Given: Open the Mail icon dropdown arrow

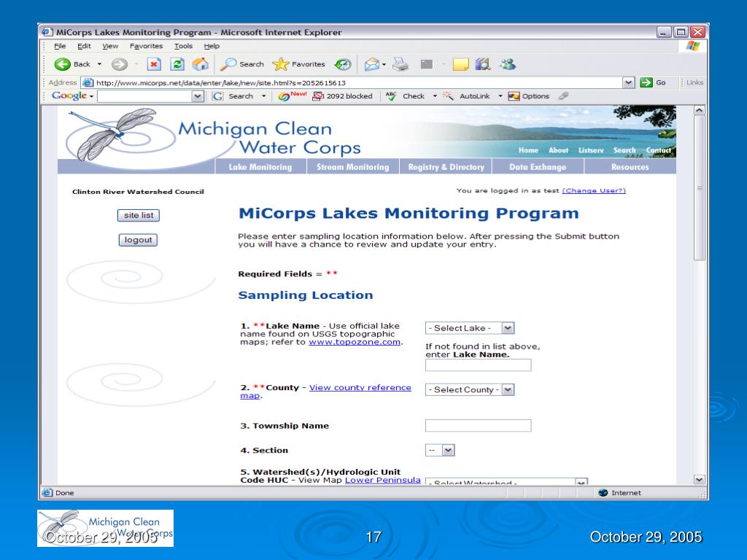Looking at the screenshot, I should tap(384, 64).
